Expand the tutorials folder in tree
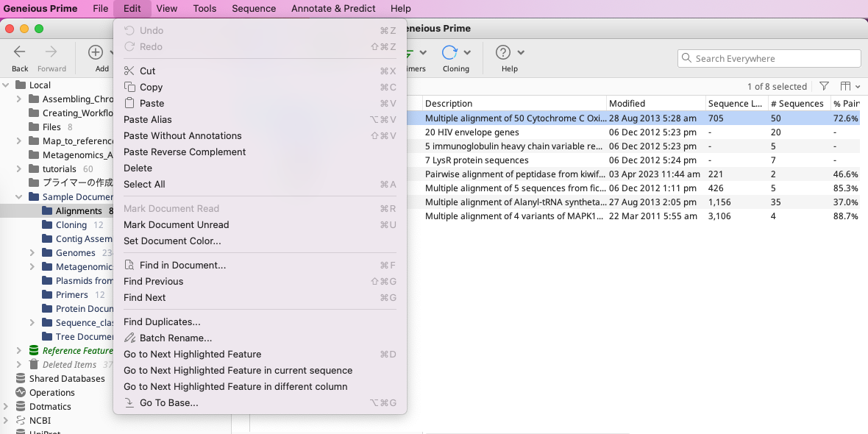868x434 pixels. coord(18,169)
